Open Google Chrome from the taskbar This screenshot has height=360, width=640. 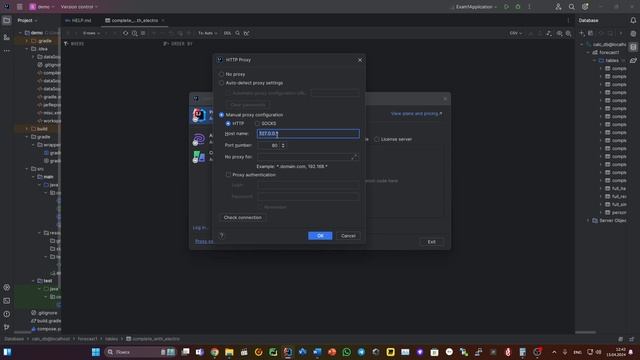[x=214, y=352]
